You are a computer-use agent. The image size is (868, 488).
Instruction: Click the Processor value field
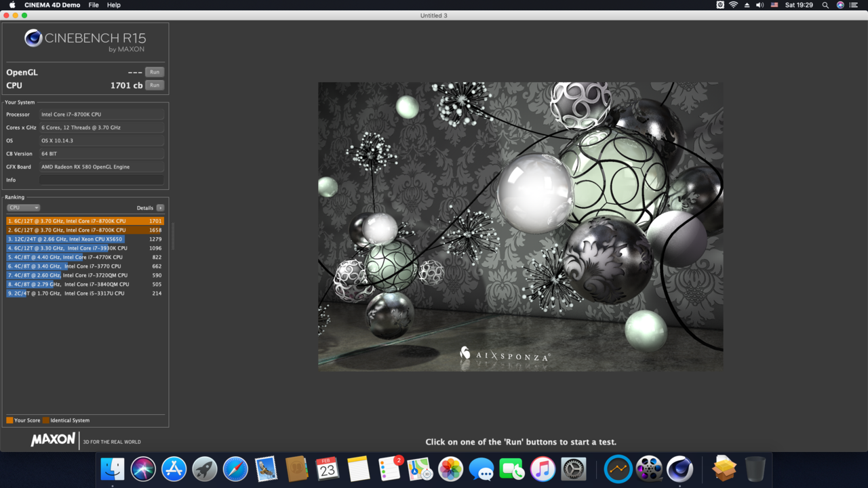(102, 115)
